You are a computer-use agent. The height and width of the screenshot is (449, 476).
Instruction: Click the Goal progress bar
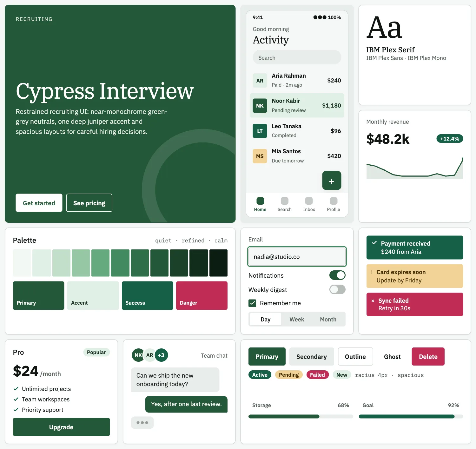tap(411, 417)
